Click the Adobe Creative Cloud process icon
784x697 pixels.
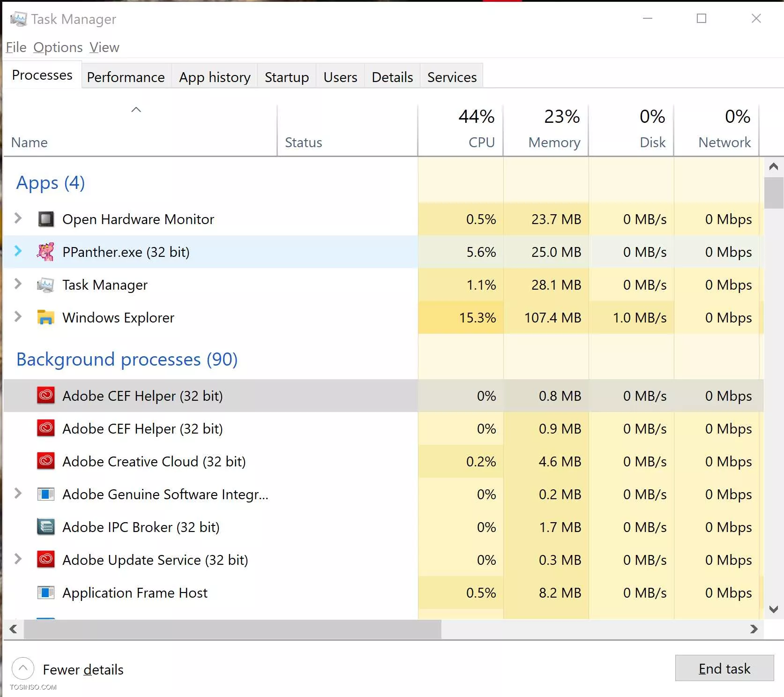(x=46, y=461)
